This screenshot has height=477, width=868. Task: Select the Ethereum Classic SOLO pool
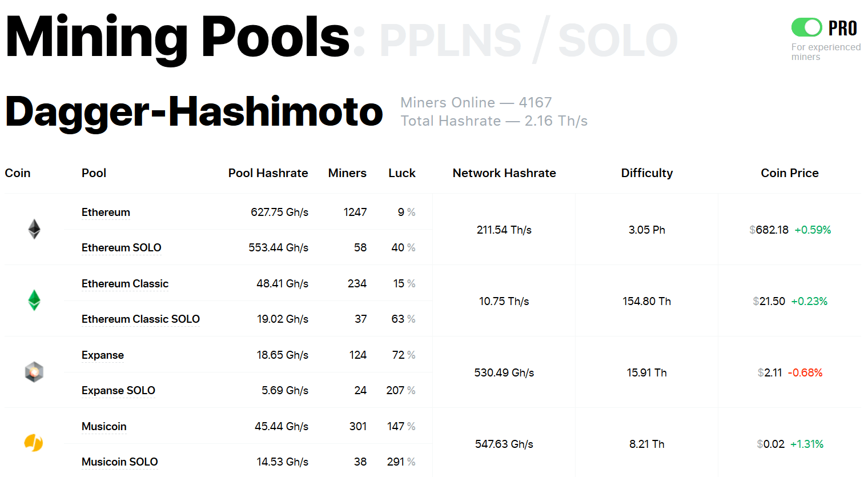tap(140, 319)
